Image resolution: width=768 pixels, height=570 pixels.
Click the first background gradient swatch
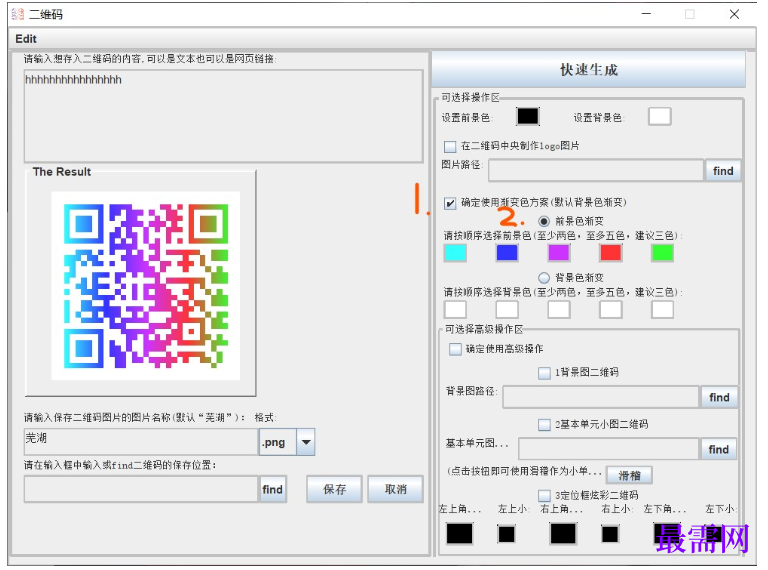(455, 309)
